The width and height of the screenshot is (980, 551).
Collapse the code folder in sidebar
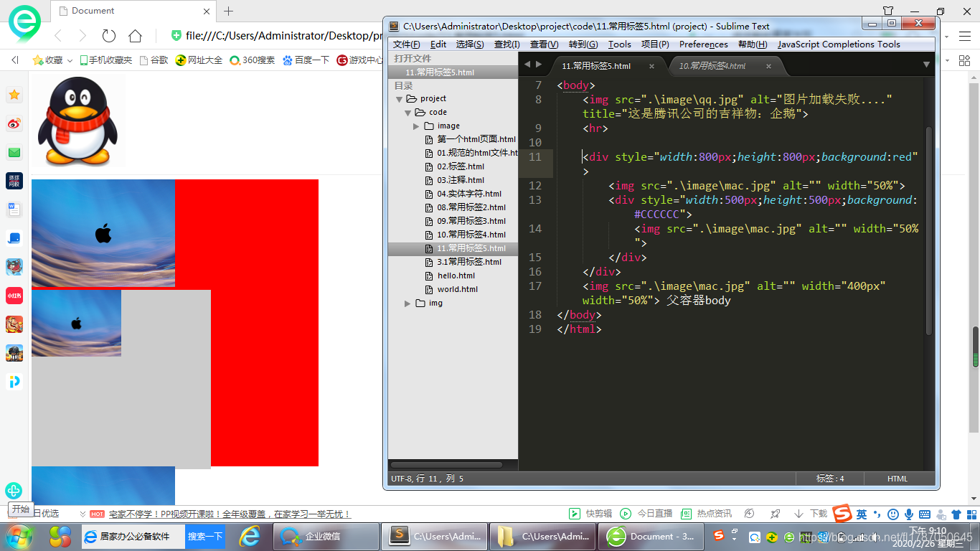point(408,113)
